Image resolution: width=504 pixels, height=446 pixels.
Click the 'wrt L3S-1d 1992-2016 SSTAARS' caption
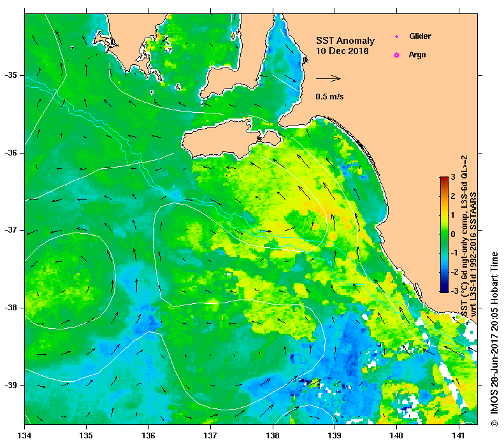pyautogui.click(x=473, y=254)
